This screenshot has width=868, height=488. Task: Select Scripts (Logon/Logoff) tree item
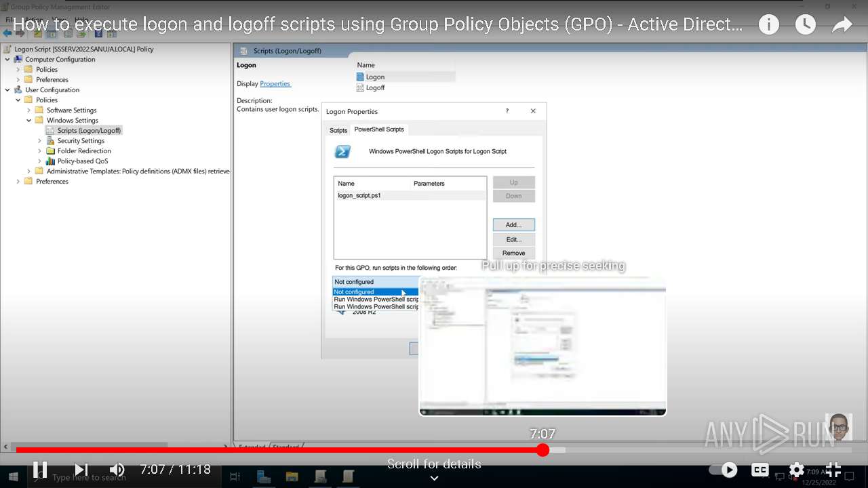pyautogui.click(x=84, y=130)
